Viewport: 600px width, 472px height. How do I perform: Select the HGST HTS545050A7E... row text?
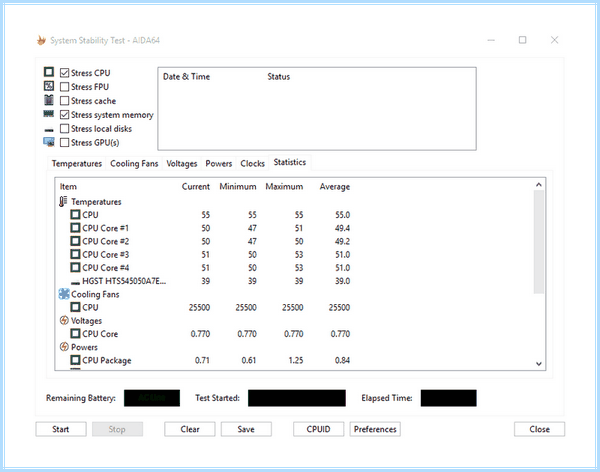tap(124, 281)
